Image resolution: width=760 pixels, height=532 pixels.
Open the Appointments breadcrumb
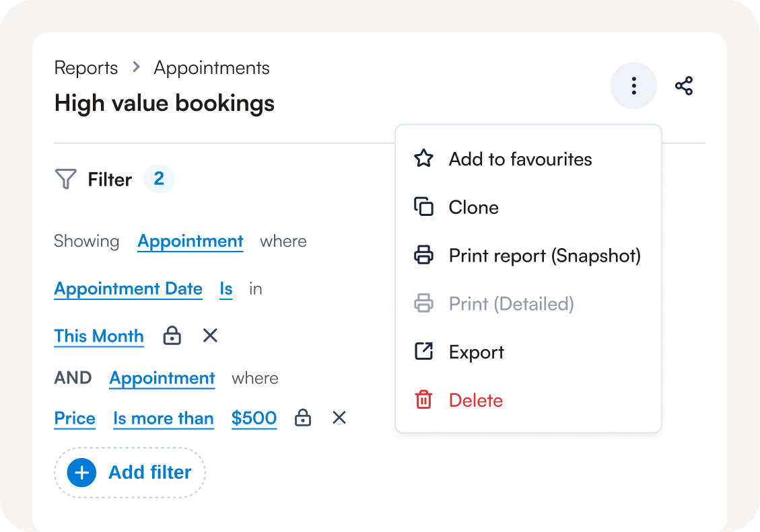pyautogui.click(x=211, y=68)
